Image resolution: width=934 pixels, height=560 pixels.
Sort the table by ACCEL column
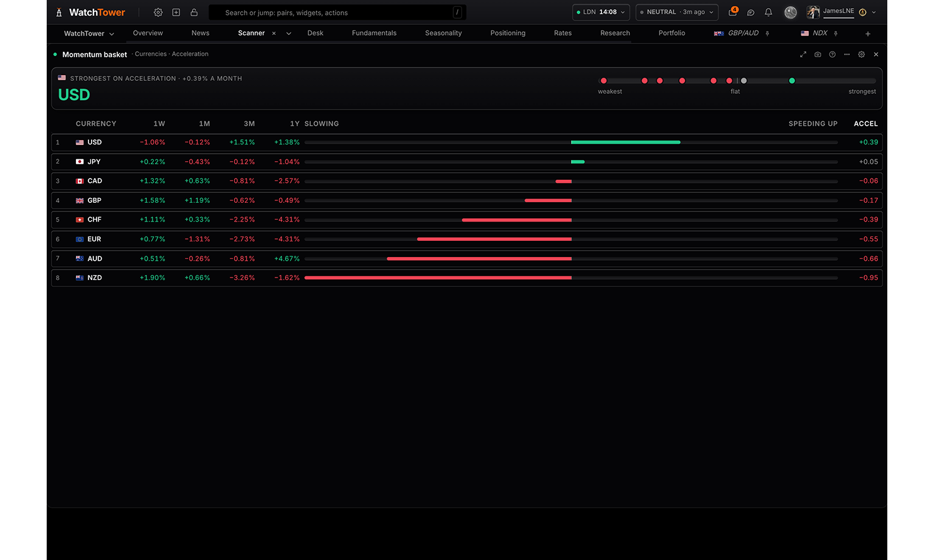[x=866, y=124]
